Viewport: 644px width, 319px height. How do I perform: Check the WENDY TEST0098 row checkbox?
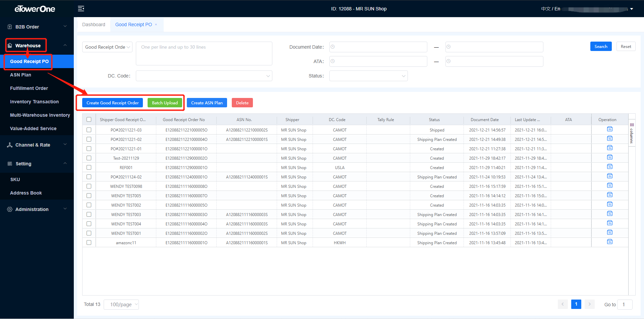(x=89, y=186)
